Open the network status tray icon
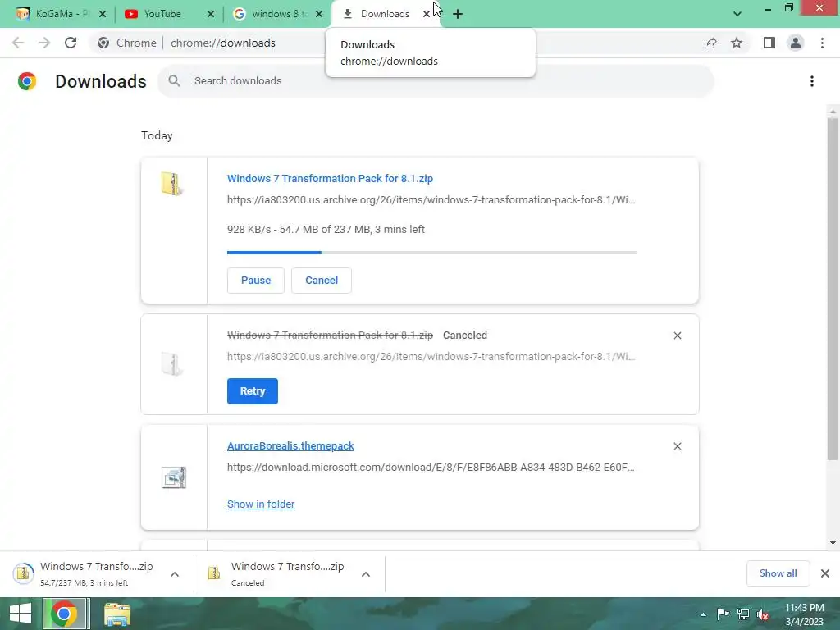This screenshot has width=840, height=630. (743, 614)
